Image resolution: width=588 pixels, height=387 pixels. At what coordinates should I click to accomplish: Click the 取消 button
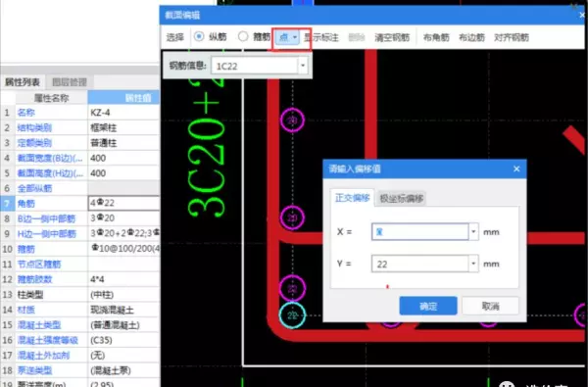(490, 306)
